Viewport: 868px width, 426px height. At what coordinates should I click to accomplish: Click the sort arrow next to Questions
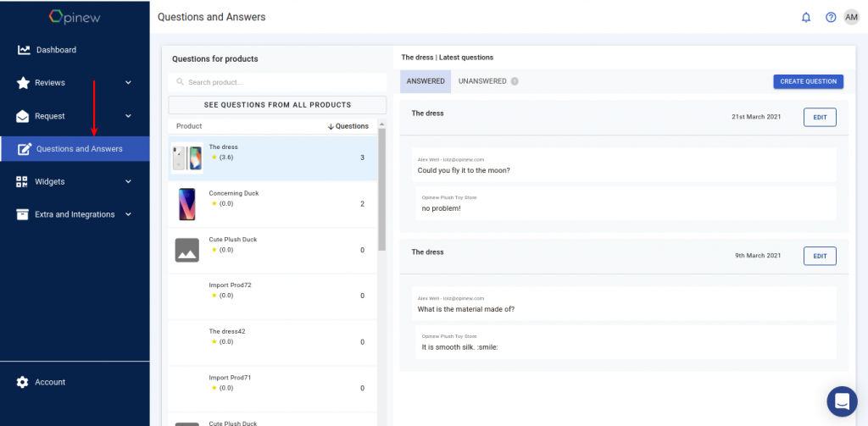(x=331, y=126)
